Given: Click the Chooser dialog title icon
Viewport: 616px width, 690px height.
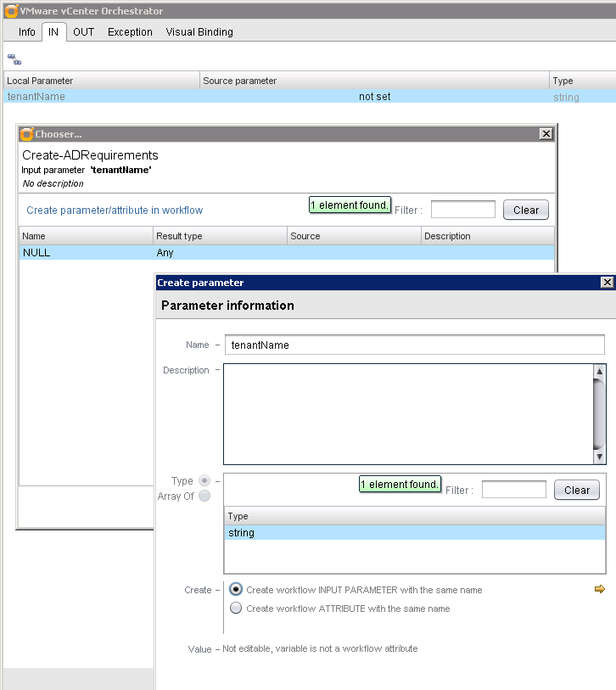Looking at the screenshot, I should pos(27,134).
